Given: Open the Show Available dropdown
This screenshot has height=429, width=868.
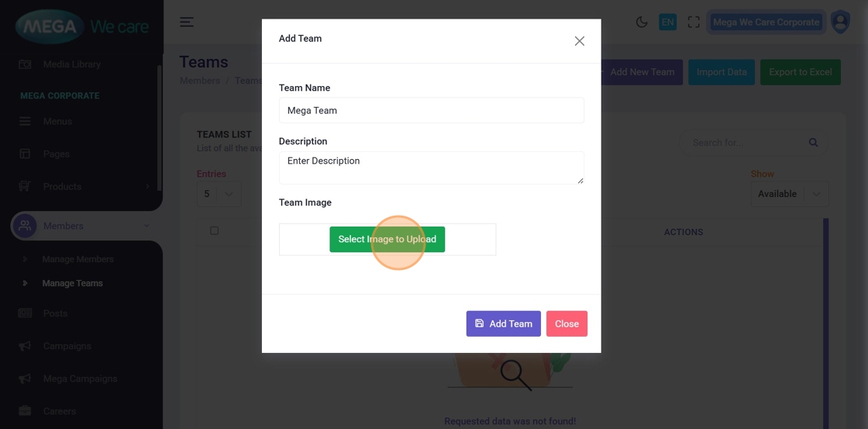Looking at the screenshot, I should tap(789, 194).
